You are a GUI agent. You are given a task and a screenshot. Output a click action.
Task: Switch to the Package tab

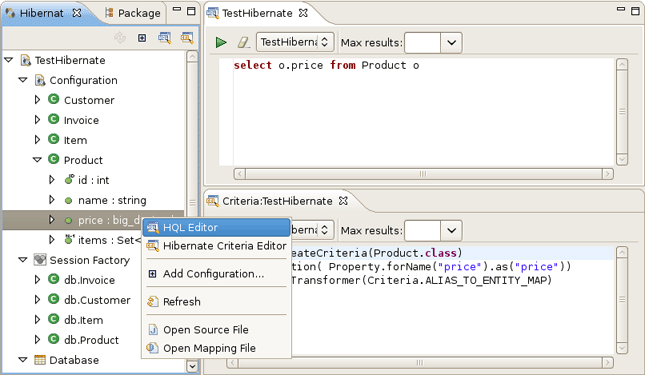point(132,13)
